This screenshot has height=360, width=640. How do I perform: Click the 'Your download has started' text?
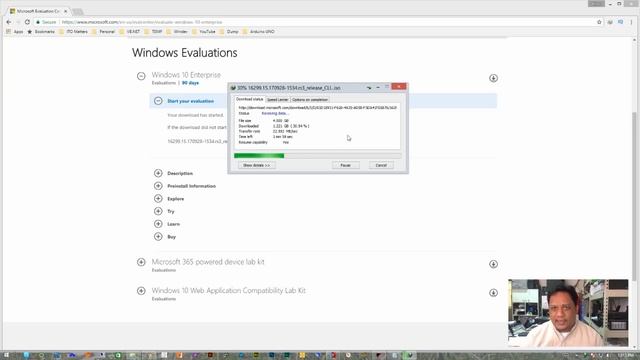pyautogui.click(x=196, y=115)
